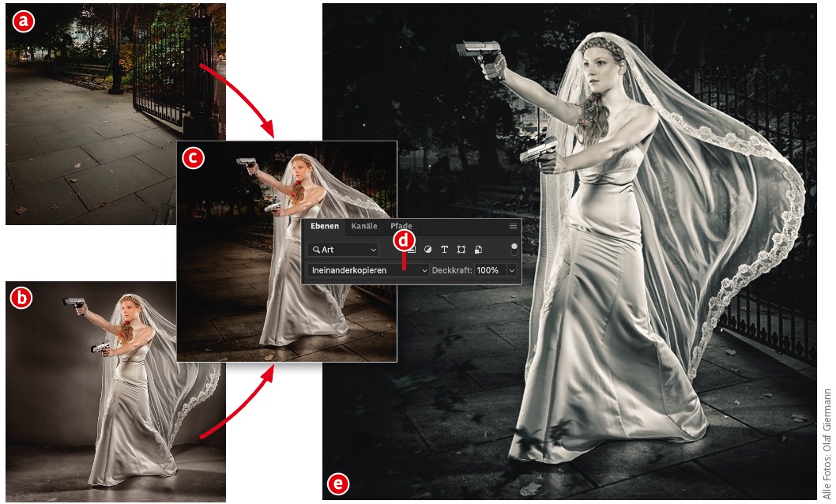The height and width of the screenshot is (504, 836).
Task: Filter for shape layers icon
Action: tap(461, 250)
